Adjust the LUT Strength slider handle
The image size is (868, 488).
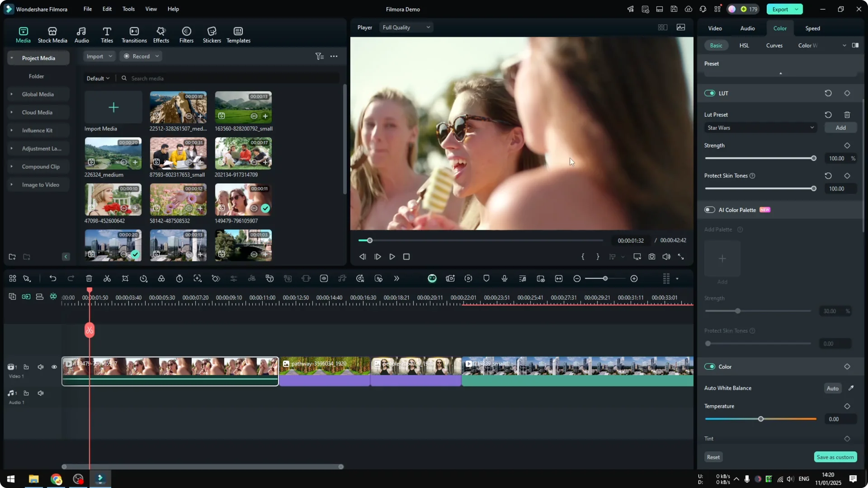[x=813, y=158]
